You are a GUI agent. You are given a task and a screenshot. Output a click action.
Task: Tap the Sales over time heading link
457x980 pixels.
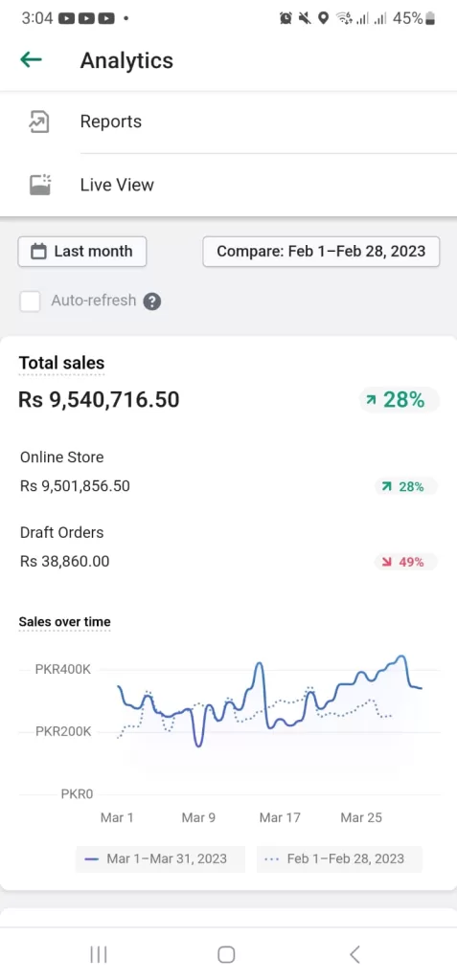click(x=64, y=622)
